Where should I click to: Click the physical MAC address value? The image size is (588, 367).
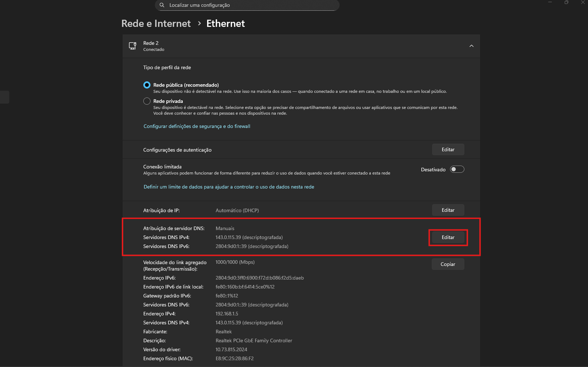[234, 358]
